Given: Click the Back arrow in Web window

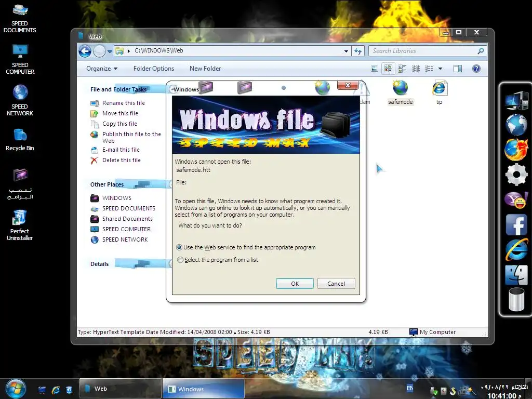Looking at the screenshot, I should click(x=85, y=51).
